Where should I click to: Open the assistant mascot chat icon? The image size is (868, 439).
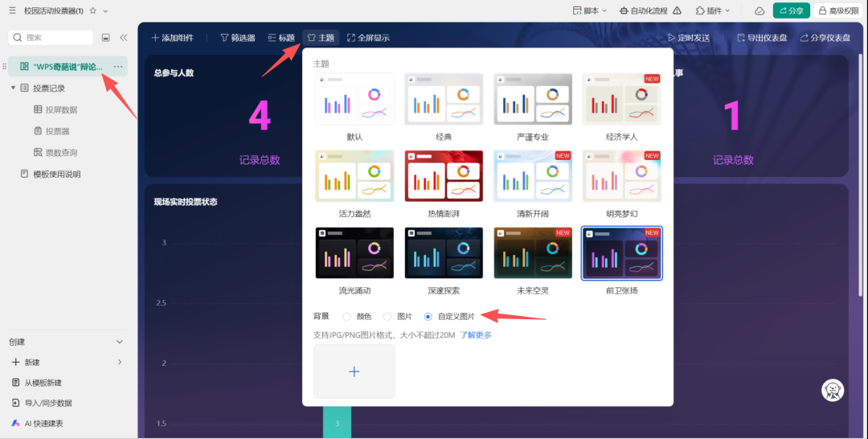(833, 390)
